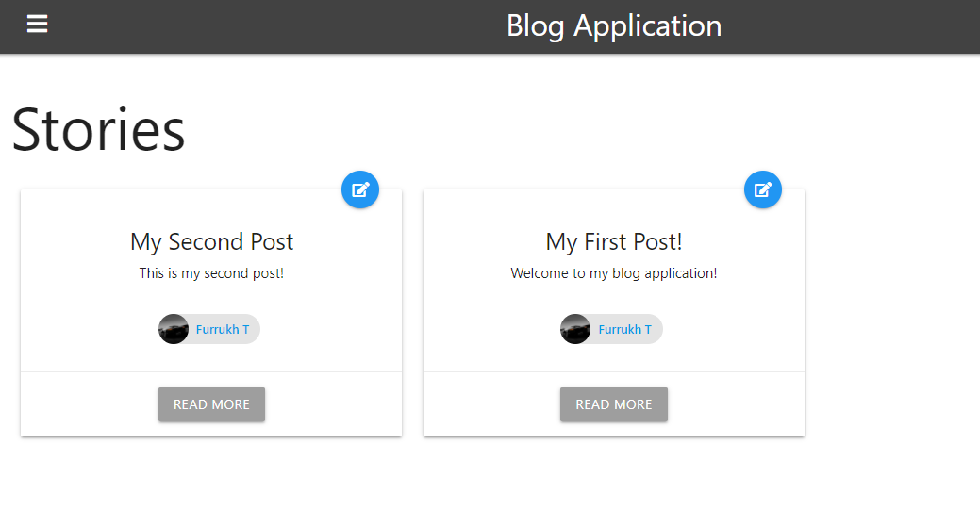The width and height of the screenshot is (980, 510).
Task: Click the Stories page heading
Action: [x=98, y=129]
